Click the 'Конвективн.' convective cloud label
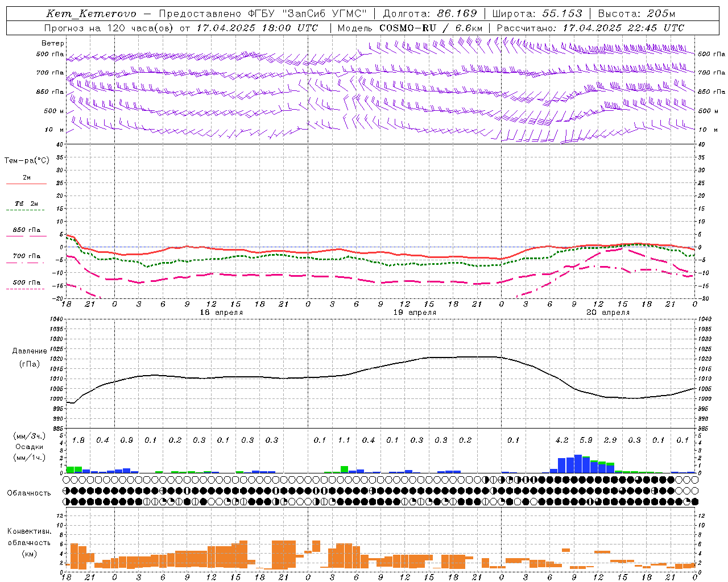 point(29,531)
